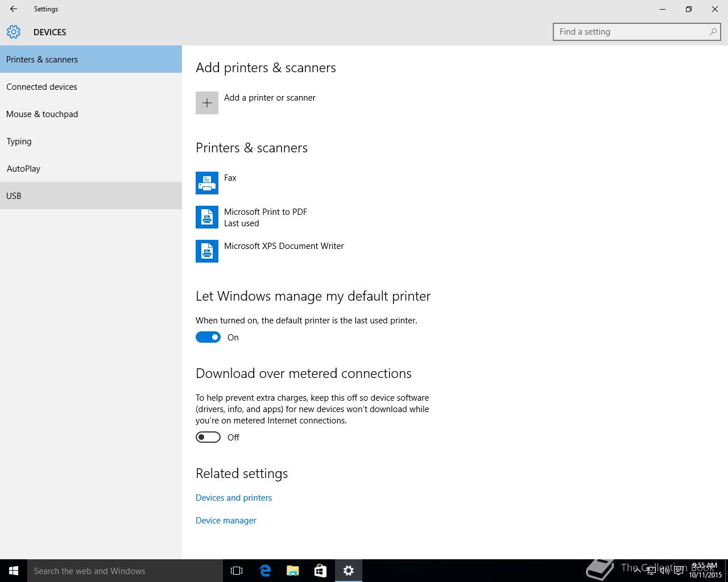Screen dimensions: 728x582
Task: Show hidden system tray icons
Action: [637, 571]
